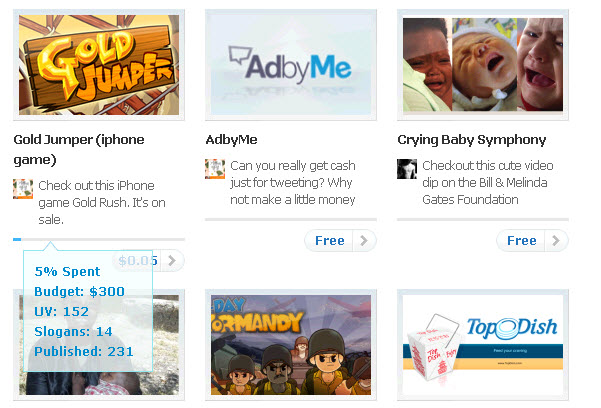601x408 pixels.
Task: Open the Crying Baby Symphony title link
Action: pyautogui.click(x=472, y=140)
